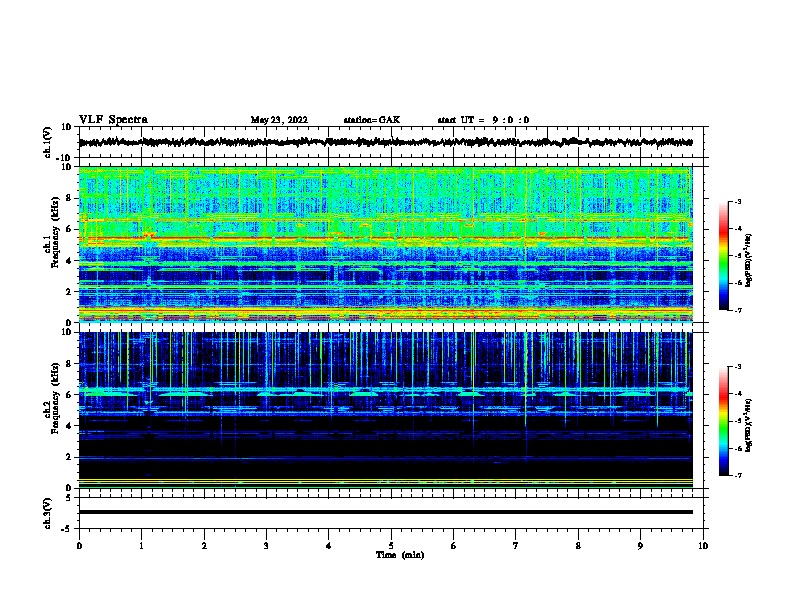Click time-axis tick label "1" at bottom
The width and height of the screenshot is (792, 612).
click(x=141, y=546)
